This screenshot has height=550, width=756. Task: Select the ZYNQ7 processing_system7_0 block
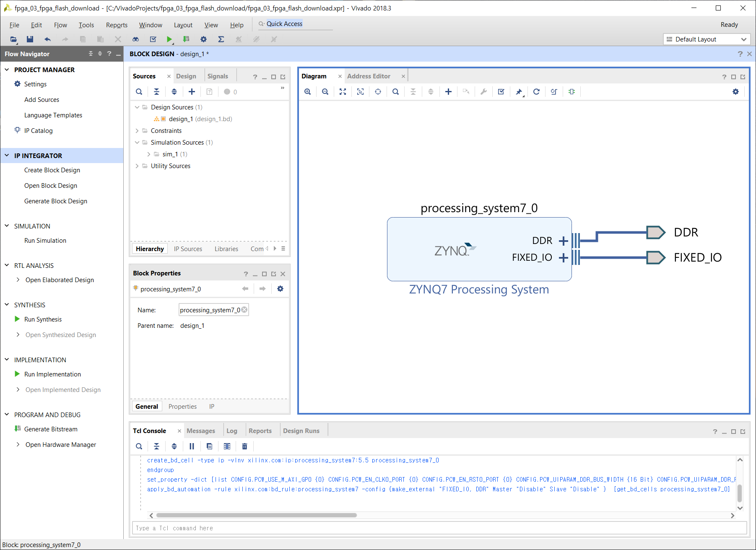click(479, 249)
